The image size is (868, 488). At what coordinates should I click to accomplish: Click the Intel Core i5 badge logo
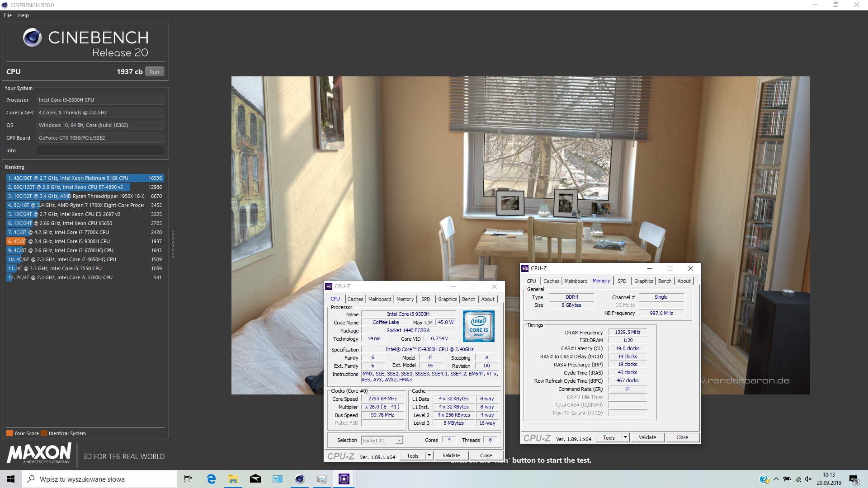pos(478,326)
